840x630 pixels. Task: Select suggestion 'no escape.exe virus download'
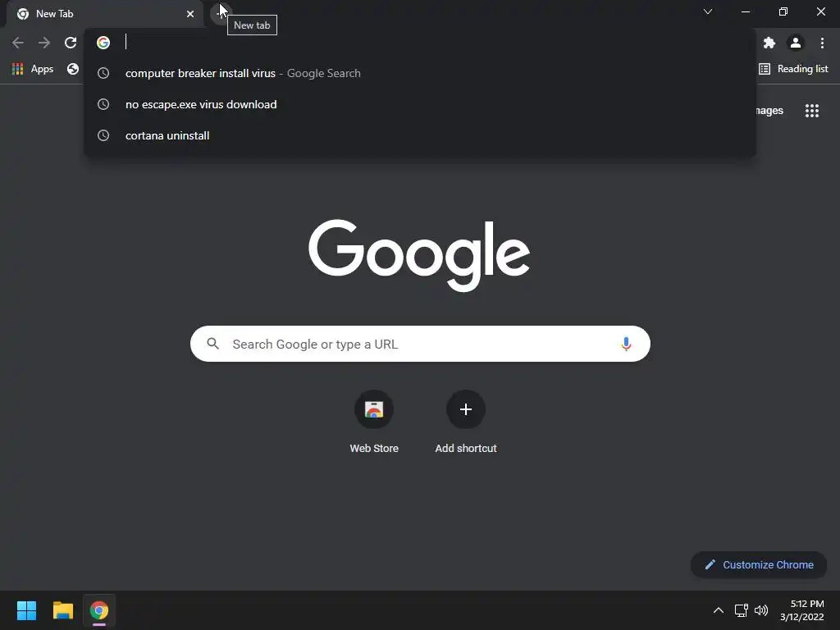[420, 104]
